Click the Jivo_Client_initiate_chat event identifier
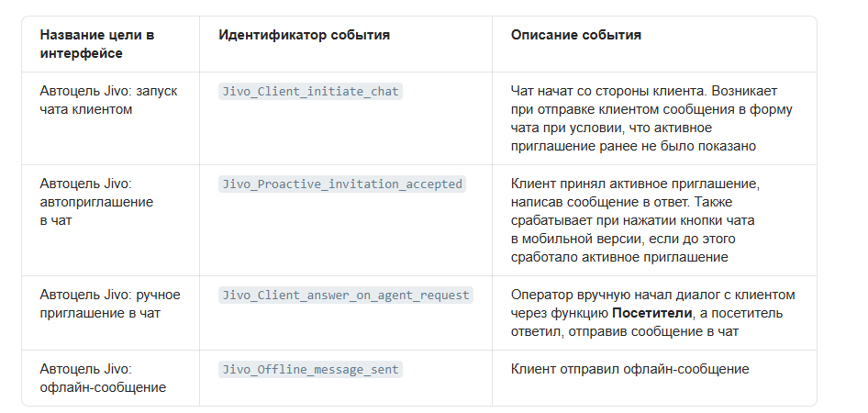Viewport: 868px width, 413px height. click(310, 92)
